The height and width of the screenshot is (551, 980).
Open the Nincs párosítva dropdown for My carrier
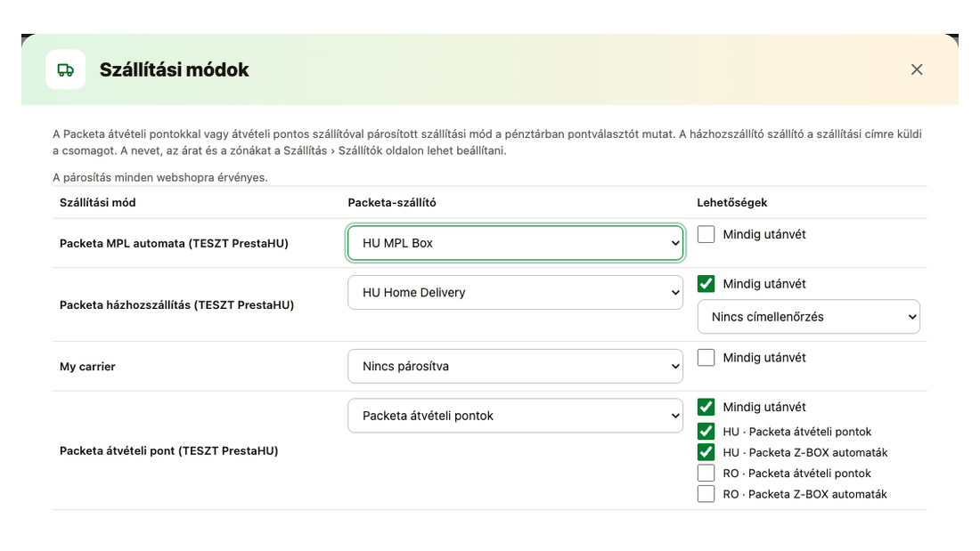(x=515, y=366)
